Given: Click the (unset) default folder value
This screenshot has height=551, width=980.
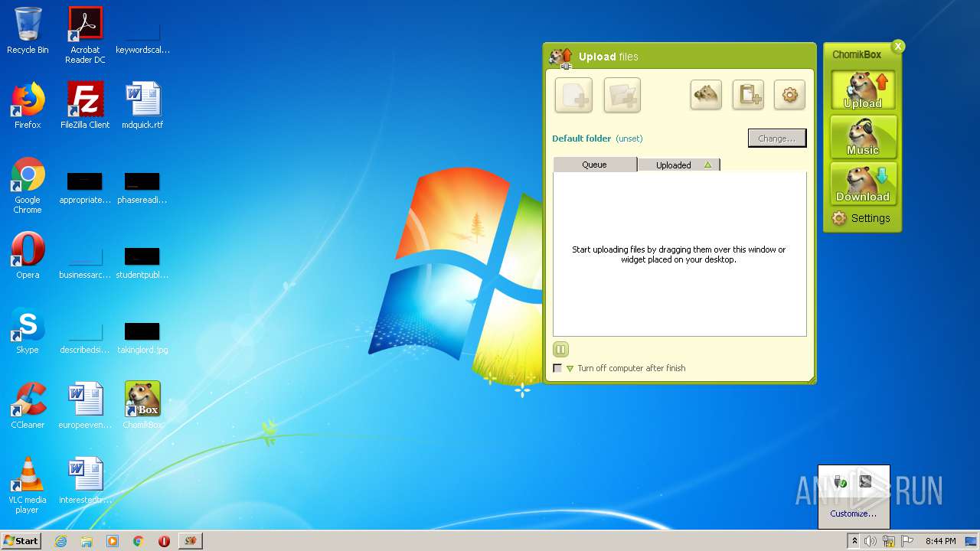Looking at the screenshot, I should [x=629, y=139].
